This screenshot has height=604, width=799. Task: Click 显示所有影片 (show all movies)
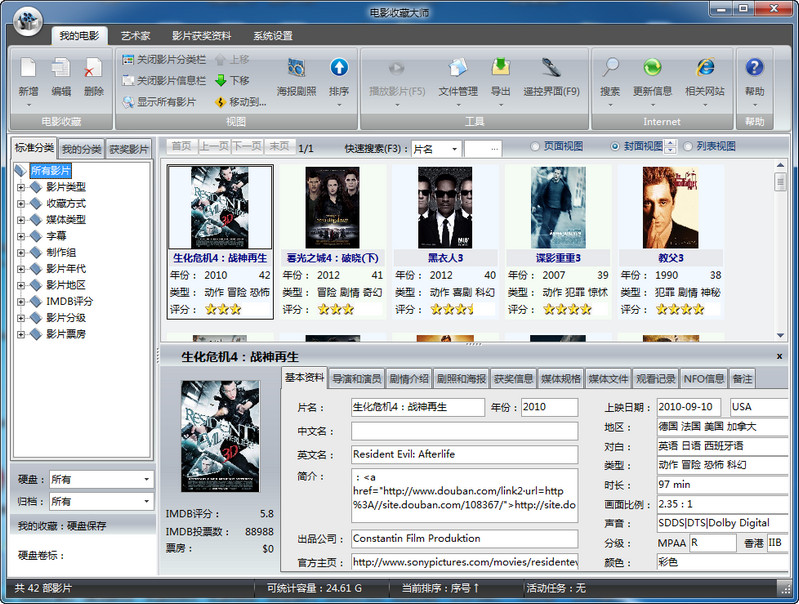[159, 102]
